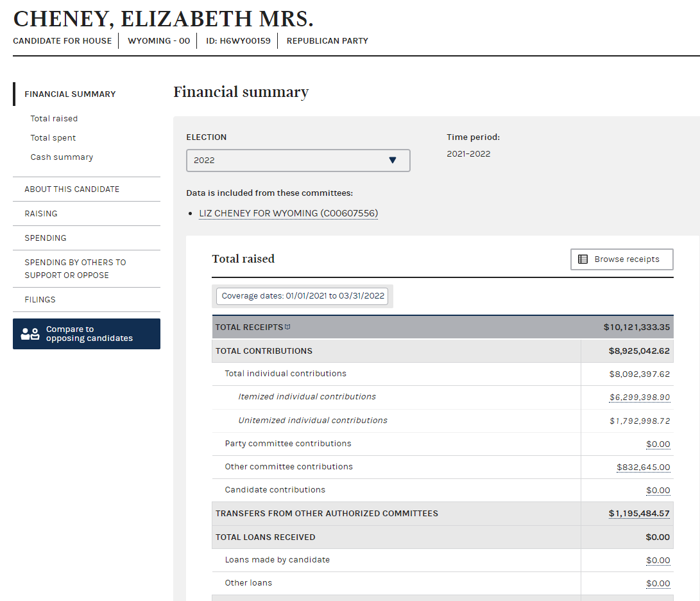Click Candidate contributions $0.00 amount
This screenshot has width=700, height=601.
(658, 491)
